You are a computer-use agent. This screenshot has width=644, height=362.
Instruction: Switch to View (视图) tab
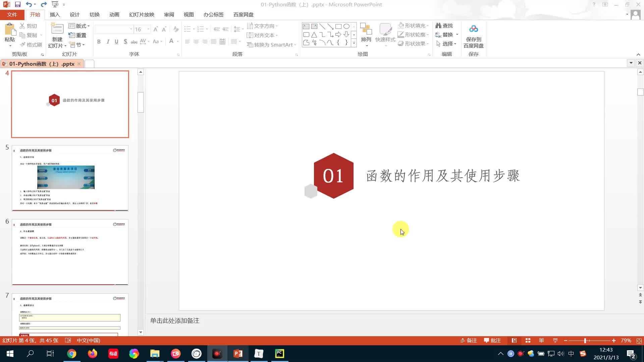[x=189, y=14]
